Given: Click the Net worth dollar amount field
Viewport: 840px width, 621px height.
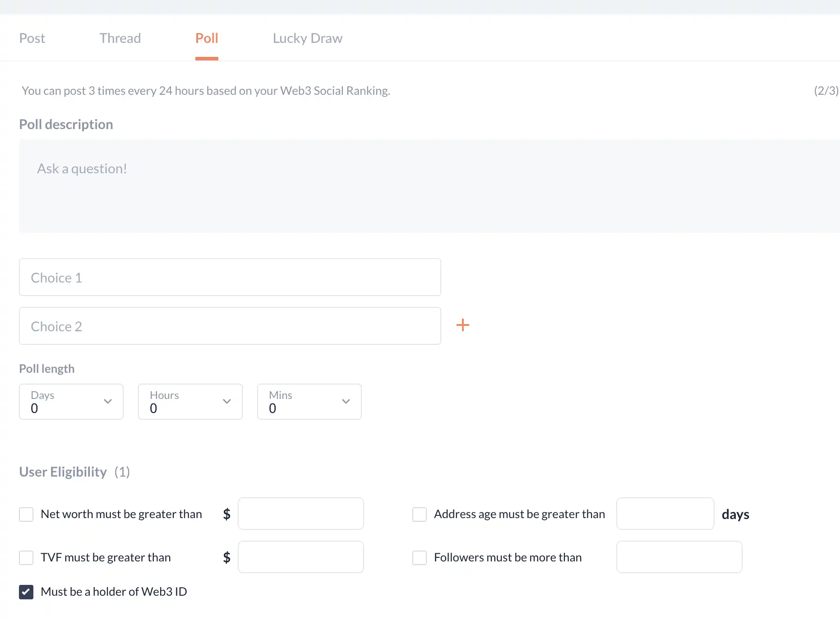Looking at the screenshot, I should pyautogui.click(x=301, y=514).
